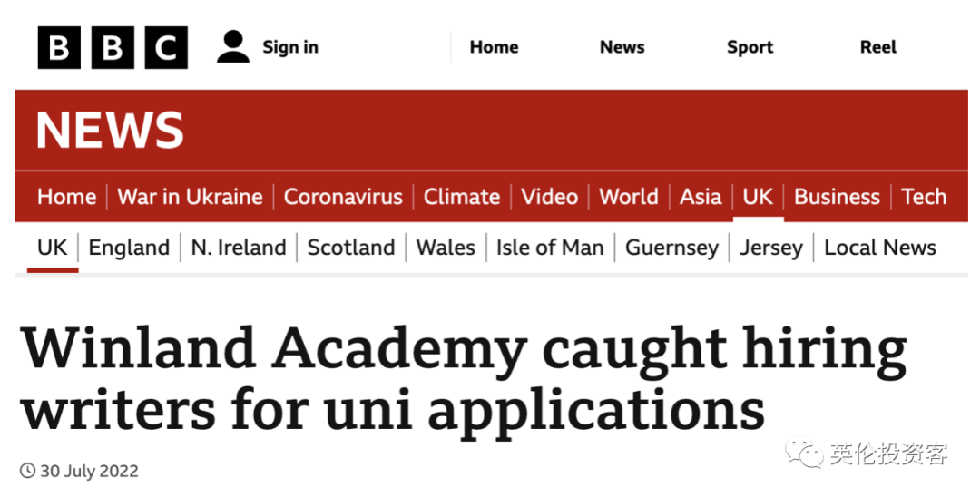Click the Sign in person icon
This screenshot has height=497, width=980.
point(233,47)
